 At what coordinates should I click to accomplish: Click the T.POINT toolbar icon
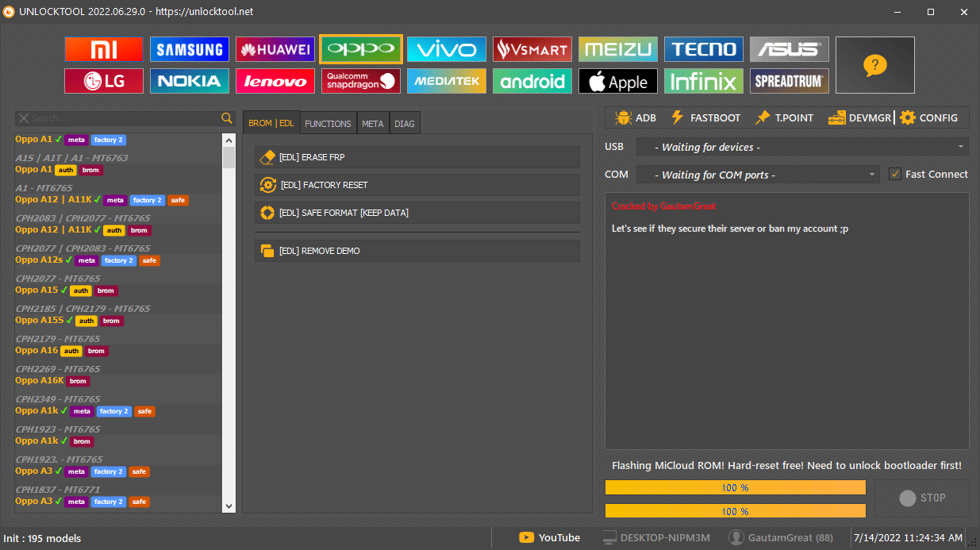pos(764,117)
